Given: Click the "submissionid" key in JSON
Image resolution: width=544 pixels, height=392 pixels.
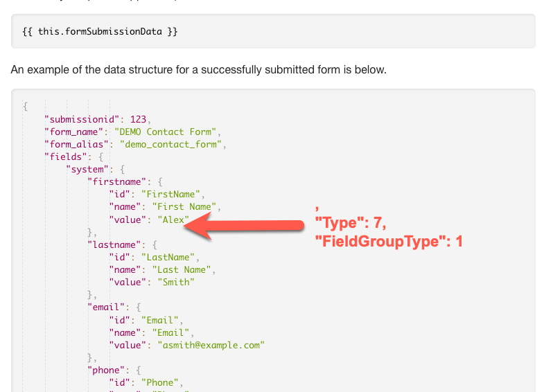Looking at the screenshot, I should [x=82, y=120].
